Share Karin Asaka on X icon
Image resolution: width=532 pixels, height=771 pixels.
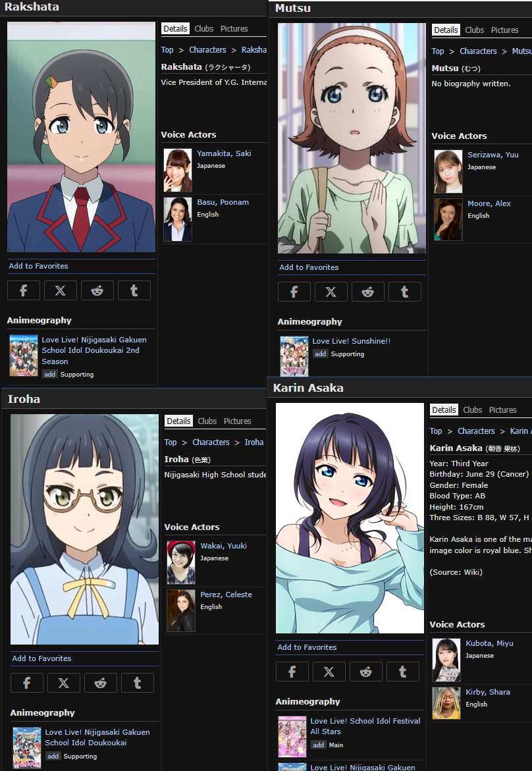[x=329, y=672]
